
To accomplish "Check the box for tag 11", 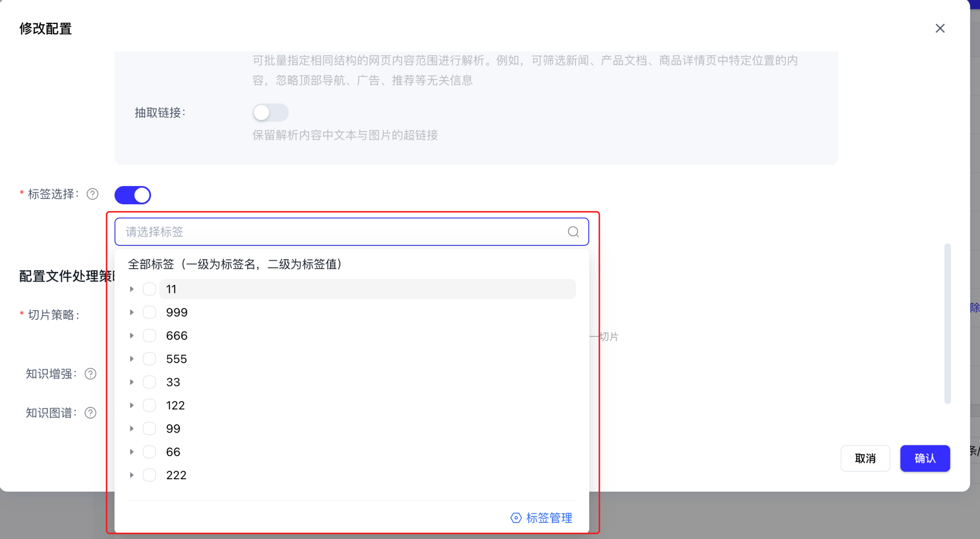I will pyautogui.click(x=149, y=289).
